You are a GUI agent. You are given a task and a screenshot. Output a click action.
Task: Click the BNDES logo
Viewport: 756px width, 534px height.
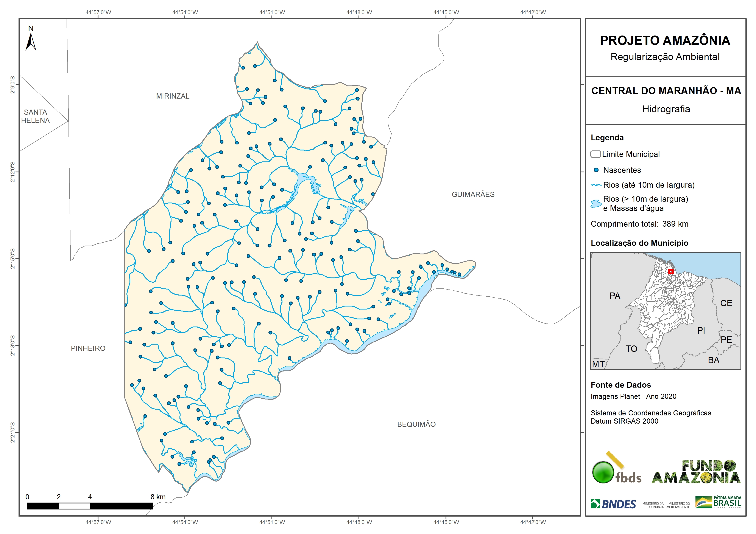click(x=613, y=504)
